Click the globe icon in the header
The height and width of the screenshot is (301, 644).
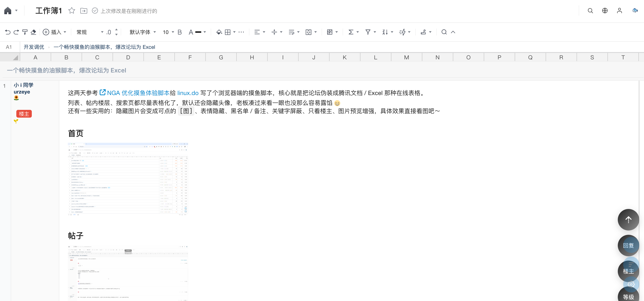click(x=605, y=11)
